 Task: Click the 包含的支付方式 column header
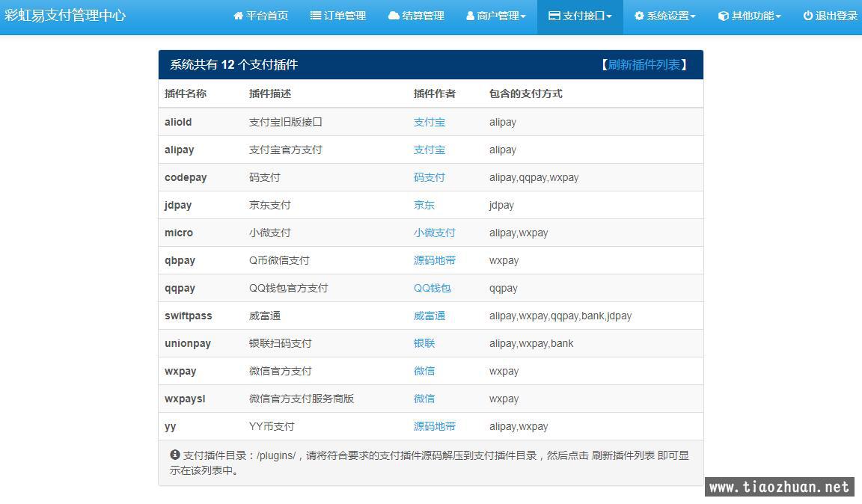tap(525, 93)
